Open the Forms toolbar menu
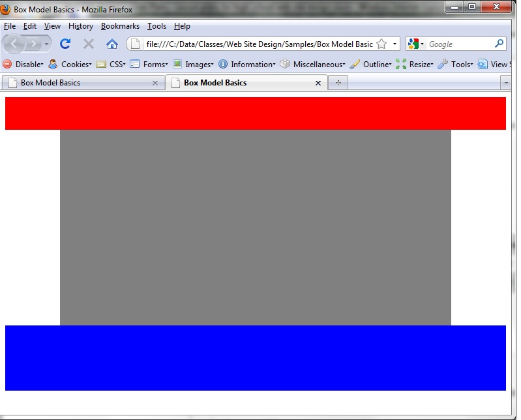The width and height of the screenshot is (521, 420). click(149, 64)
